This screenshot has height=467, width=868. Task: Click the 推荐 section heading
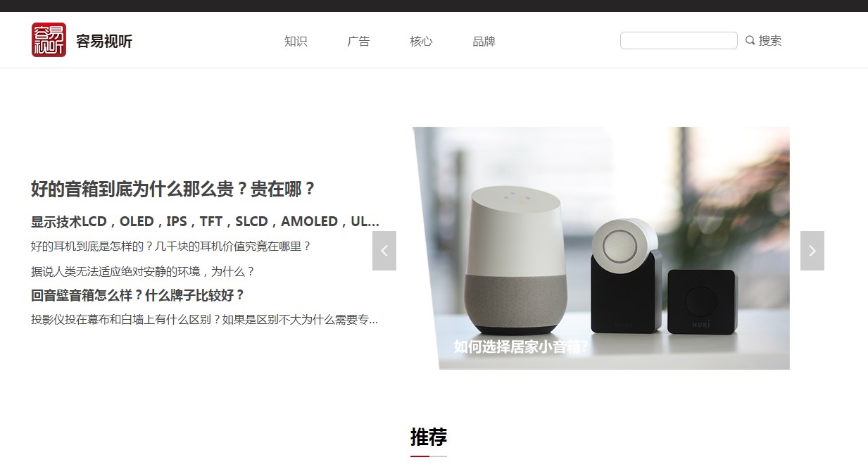429,437
